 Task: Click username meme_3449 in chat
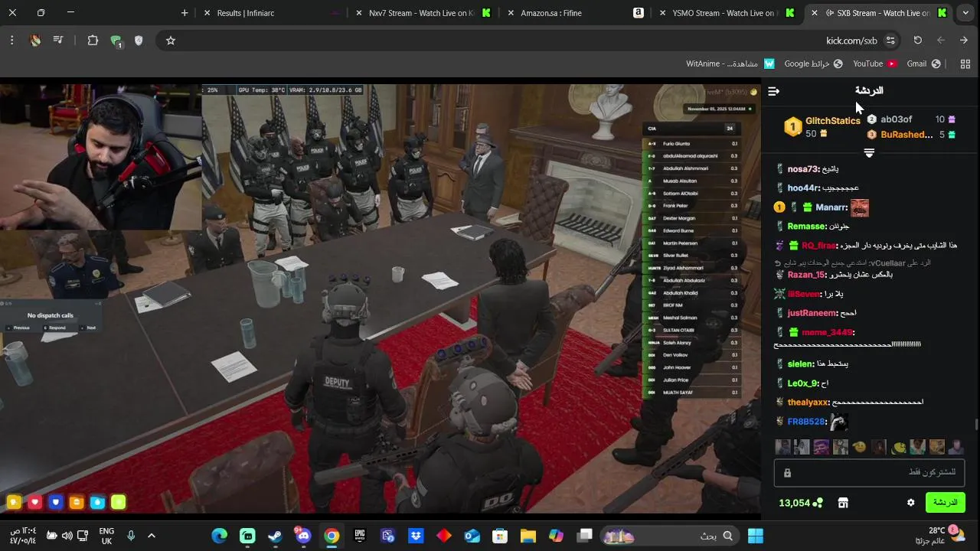[828, 332]
